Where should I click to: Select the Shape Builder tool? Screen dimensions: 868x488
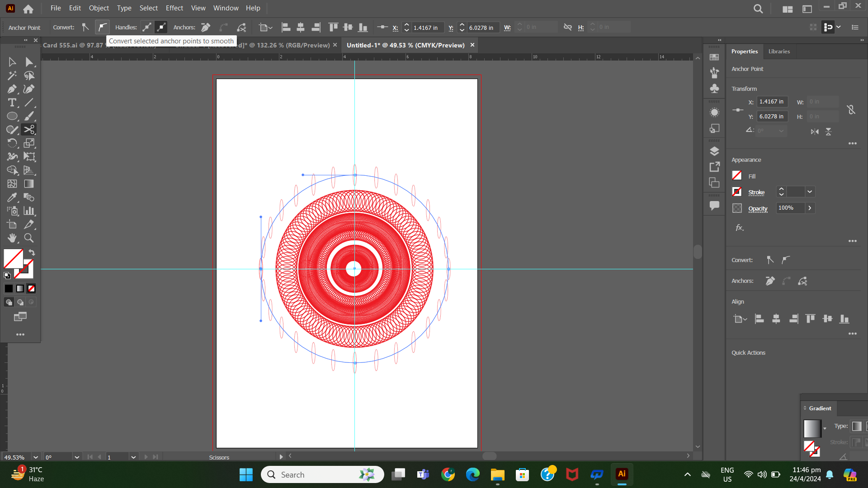click(12, 170)
